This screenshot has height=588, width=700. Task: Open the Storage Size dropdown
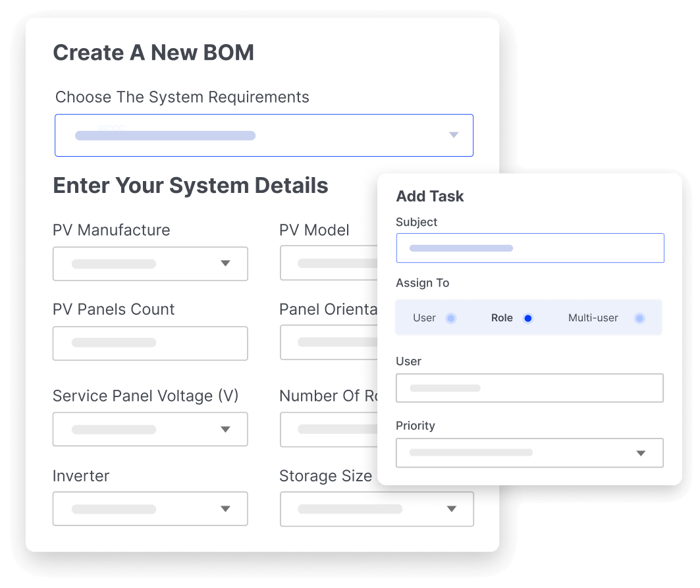click(x=377, y=509)
